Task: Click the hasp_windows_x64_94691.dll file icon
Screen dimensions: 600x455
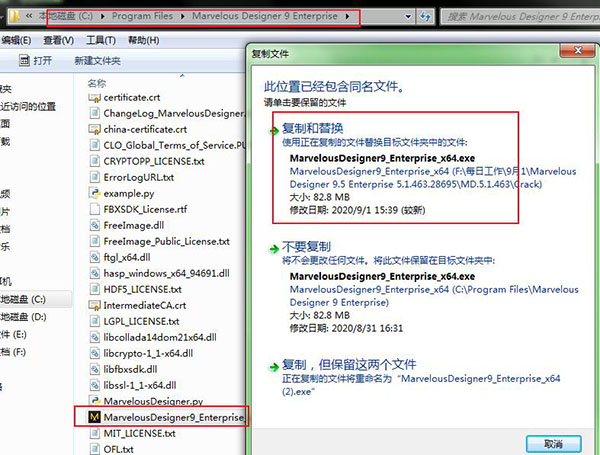Action: click(94, 273)
